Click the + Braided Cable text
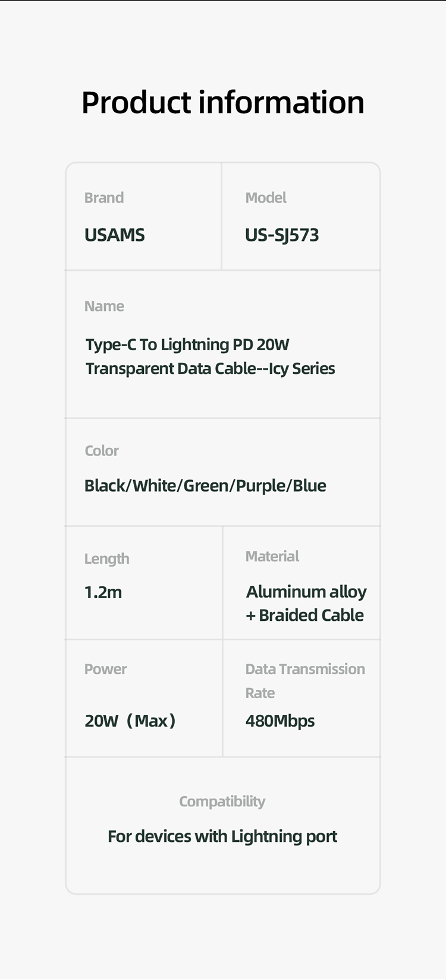The width and height of the screenshot is (446, 980). tap(304, 615)
